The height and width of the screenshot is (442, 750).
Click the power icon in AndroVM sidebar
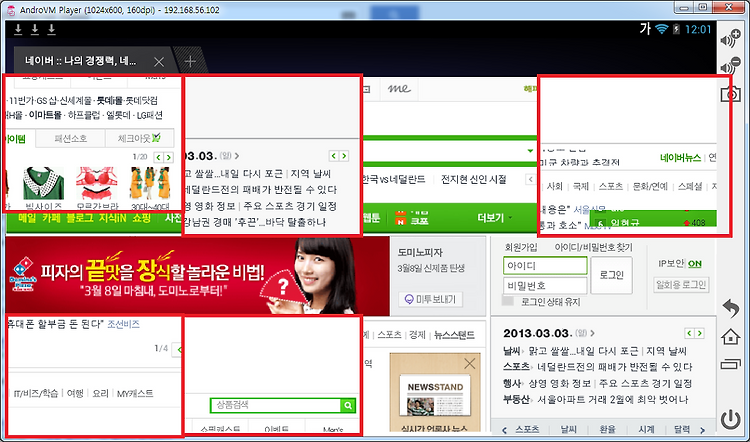[731, 420]
